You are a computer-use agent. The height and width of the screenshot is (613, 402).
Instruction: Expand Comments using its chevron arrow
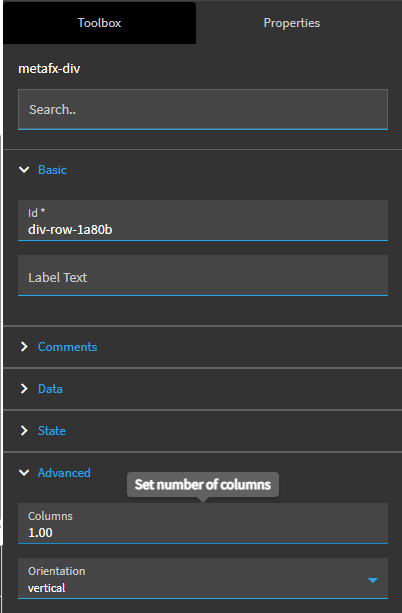coord(24,347)
